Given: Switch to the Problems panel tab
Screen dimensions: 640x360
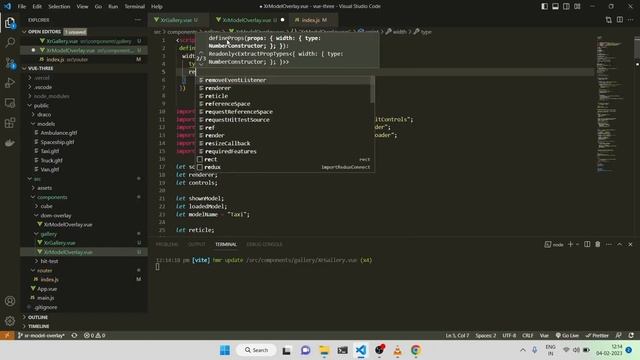Looking at the screenshot, I should (x=167, y=244).
